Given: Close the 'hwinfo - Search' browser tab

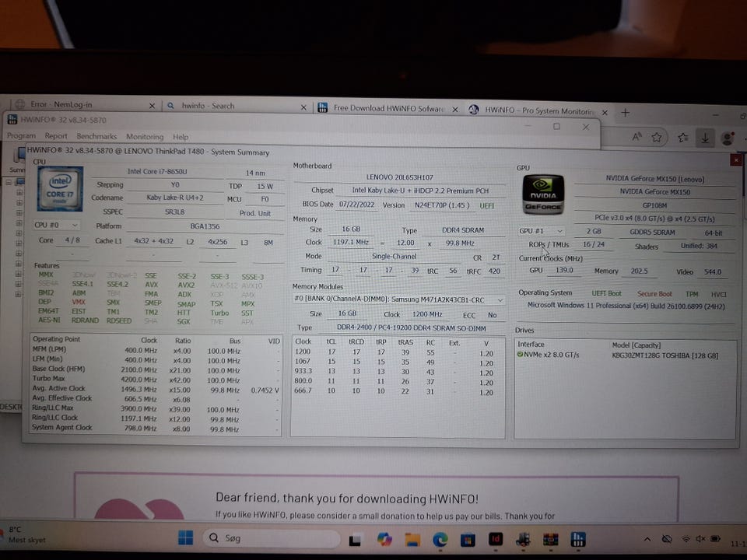Looking at the screenshot, I should click(x=303, y=107).
